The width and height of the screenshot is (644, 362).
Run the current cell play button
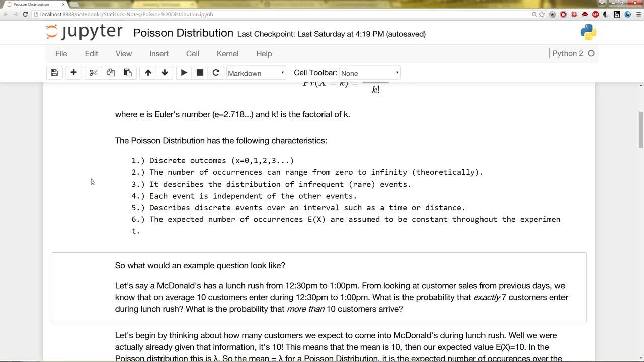coord(184,73)
